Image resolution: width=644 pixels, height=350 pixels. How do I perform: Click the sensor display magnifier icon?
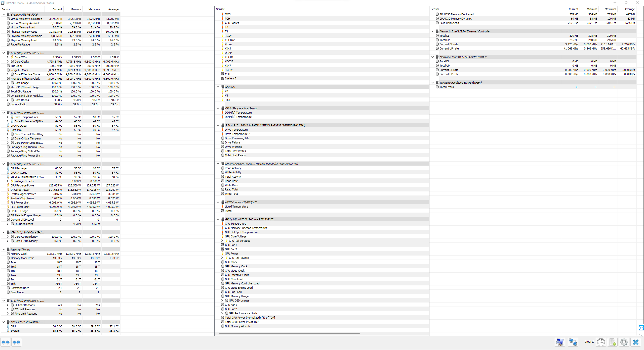[560, 342]
